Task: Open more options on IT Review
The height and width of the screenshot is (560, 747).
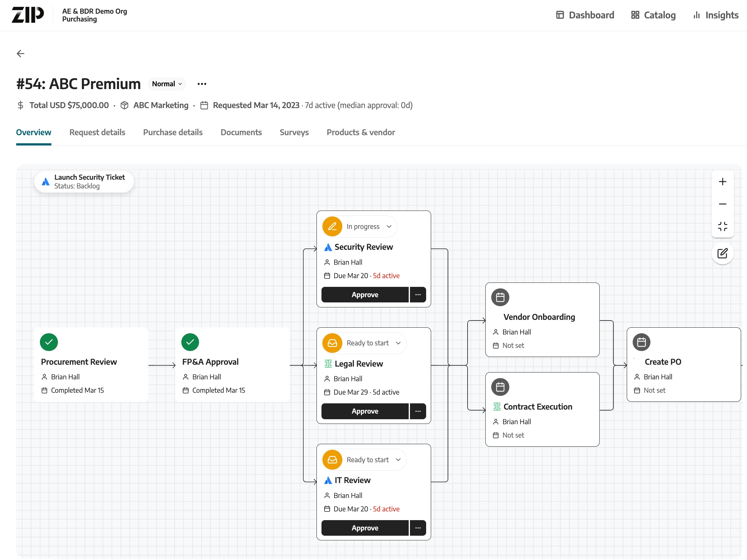Action: [418, 528]
